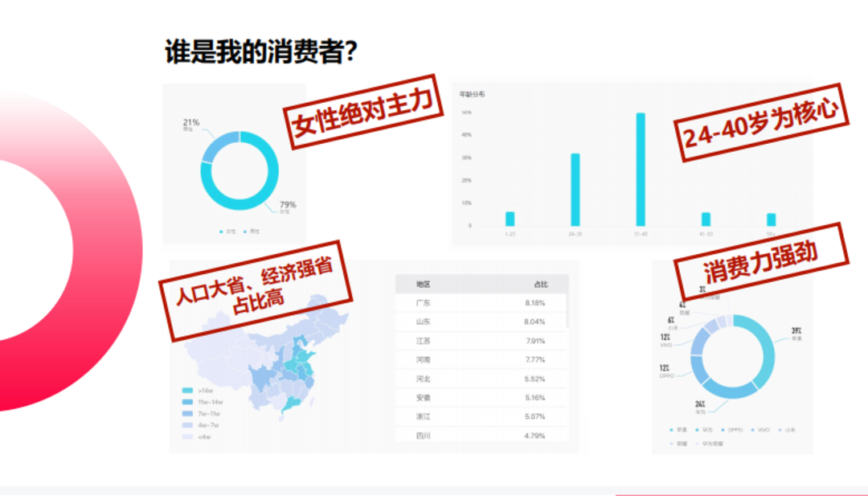This screenshot has width=868, height=496.
Task: Click the "7.91%" value cell
Action: click(x=535, y=341)
